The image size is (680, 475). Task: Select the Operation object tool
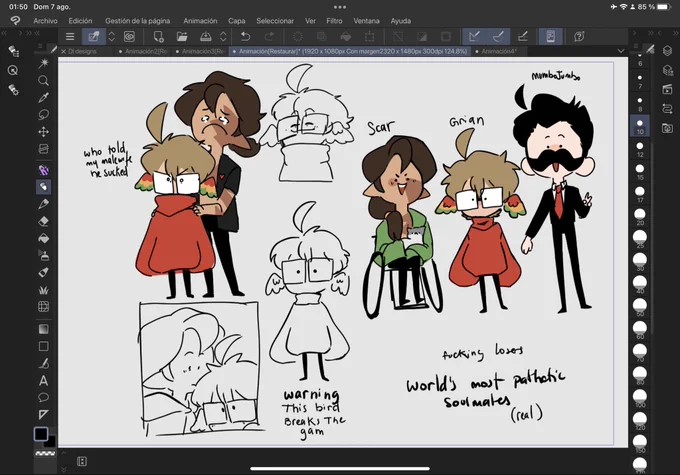[x=43, y=149]
